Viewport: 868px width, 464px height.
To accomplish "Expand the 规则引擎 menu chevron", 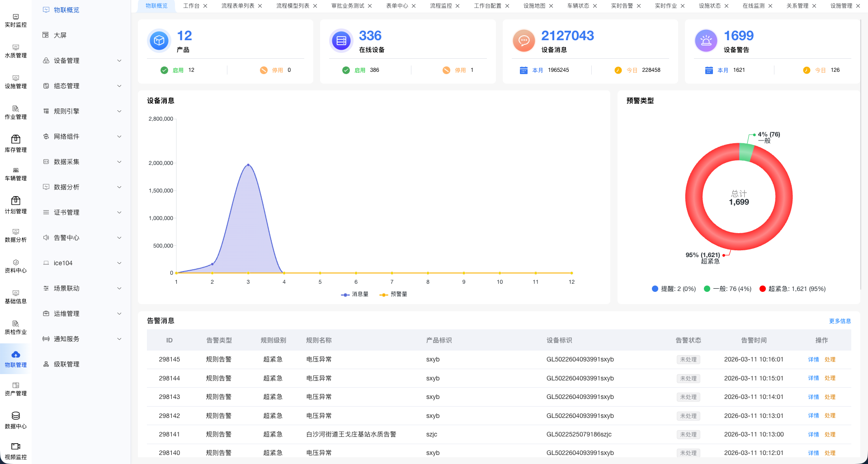I will [119, 111].
